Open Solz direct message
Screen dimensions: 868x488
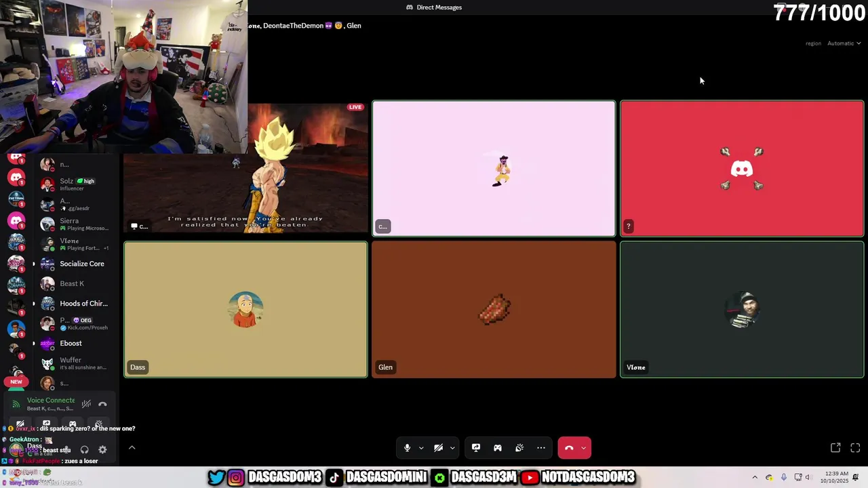pos(76,184)
